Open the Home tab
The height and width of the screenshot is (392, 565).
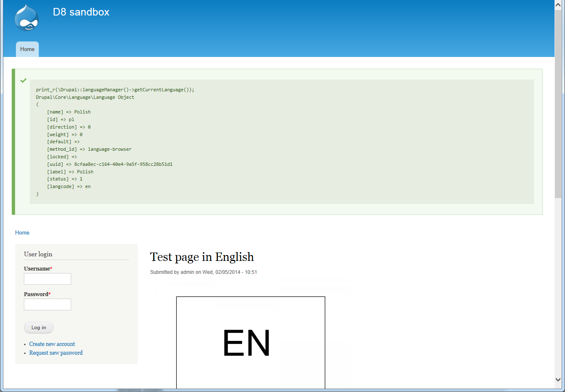[x=27, y=49]
